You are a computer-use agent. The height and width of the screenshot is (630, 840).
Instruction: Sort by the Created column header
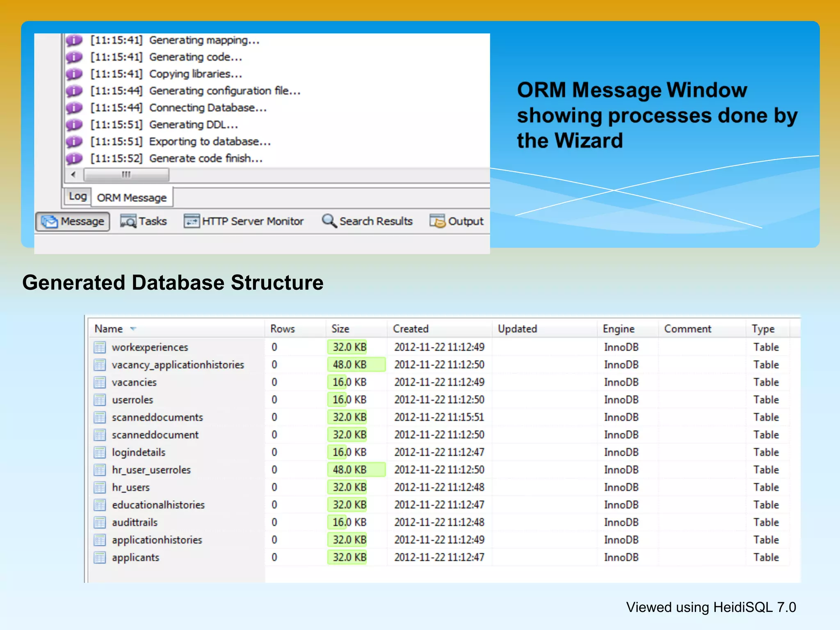point(439,329)
